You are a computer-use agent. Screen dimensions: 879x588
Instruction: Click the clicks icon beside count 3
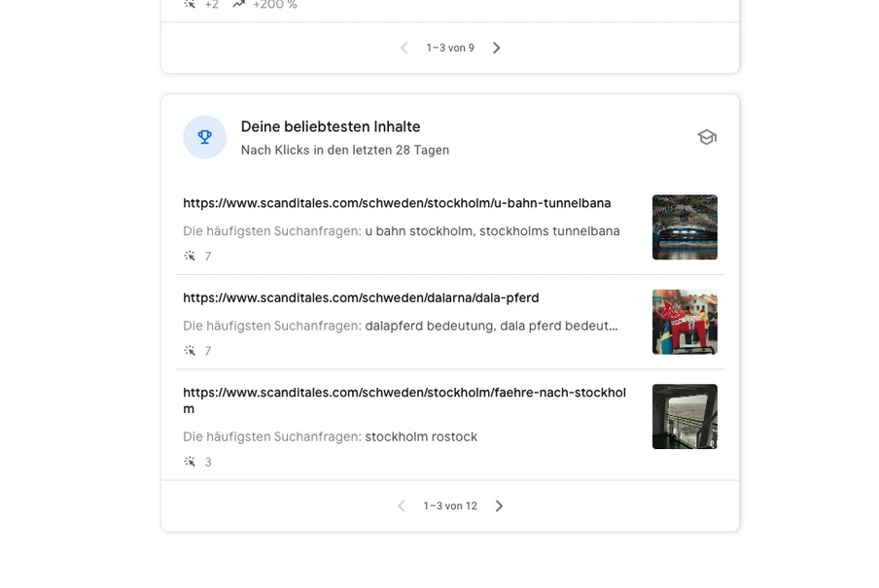click(190, 462)
